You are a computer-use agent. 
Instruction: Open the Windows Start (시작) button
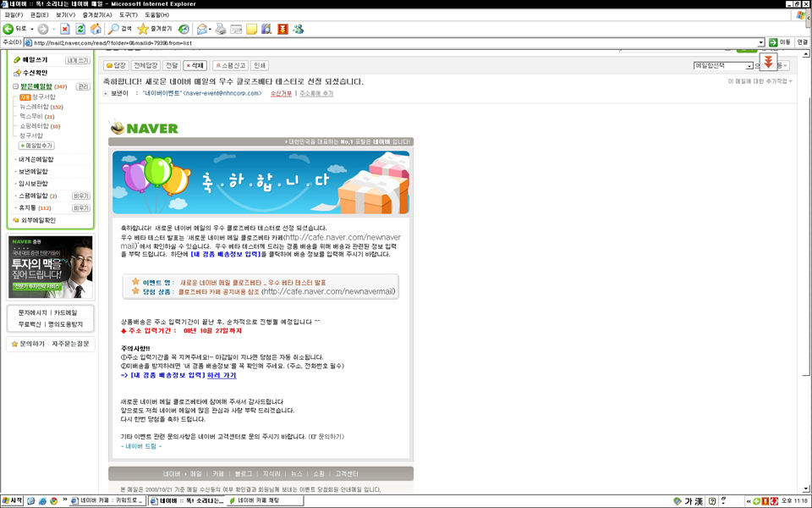click(x=13, y=500)
